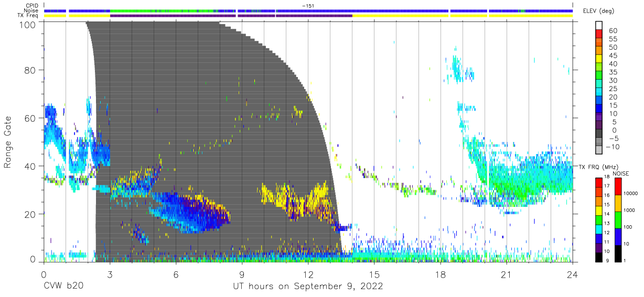Click the "Noise" row label at top left
This screenshot has height=297, width=644.
click(32, 10)
